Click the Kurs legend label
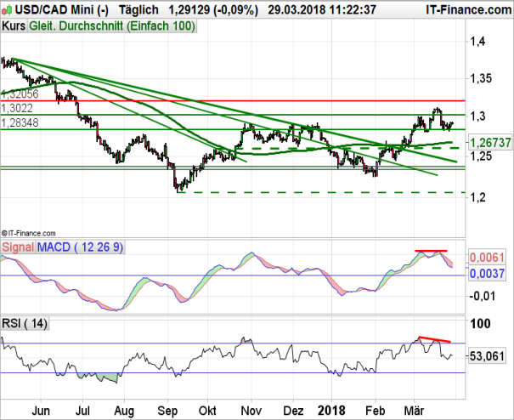Screen dimensions: 514x420 [x=14, y=26]
